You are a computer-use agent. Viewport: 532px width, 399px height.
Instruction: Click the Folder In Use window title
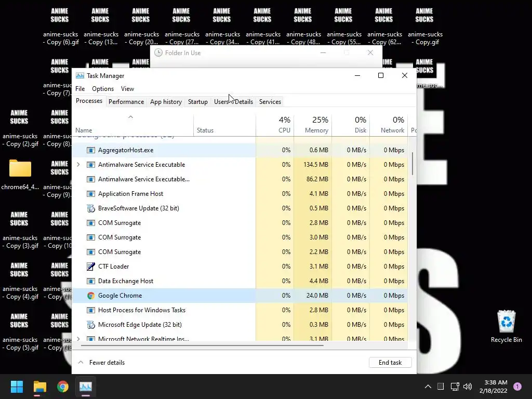coord(182,53)
